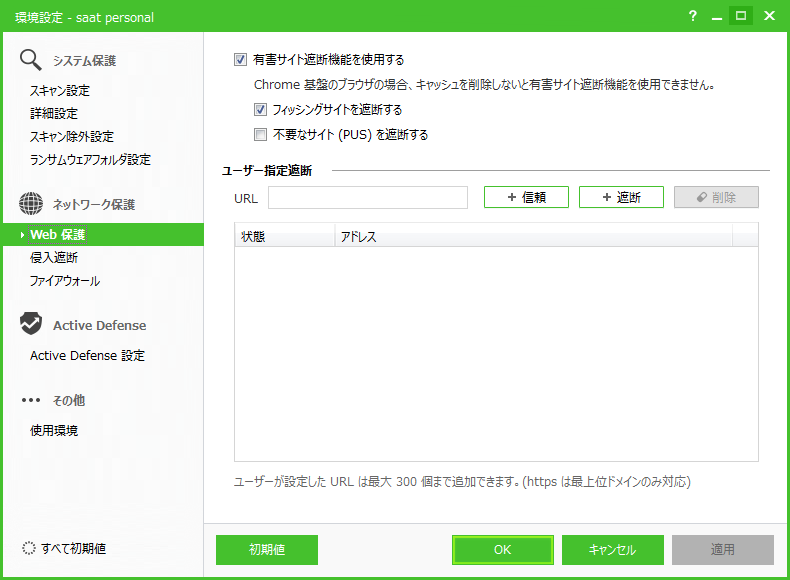The image size is (790, 580).
Task: Click the URL input field
Action: [x=367, y=198]
